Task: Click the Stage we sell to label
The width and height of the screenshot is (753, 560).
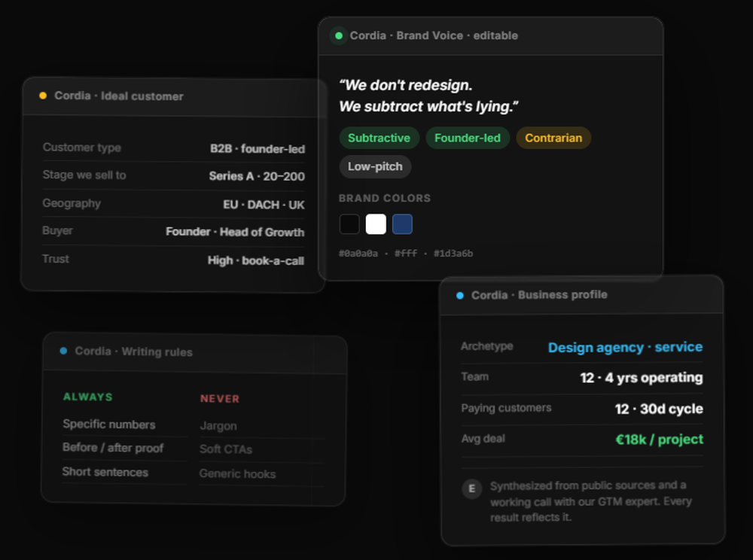Action: [84, 175]
